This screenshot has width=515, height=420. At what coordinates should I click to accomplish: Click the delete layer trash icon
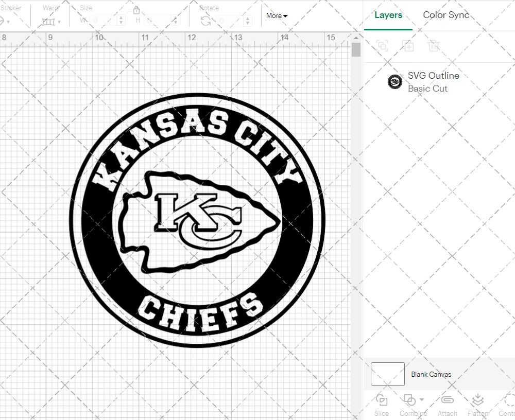click(x=434, y=46)
